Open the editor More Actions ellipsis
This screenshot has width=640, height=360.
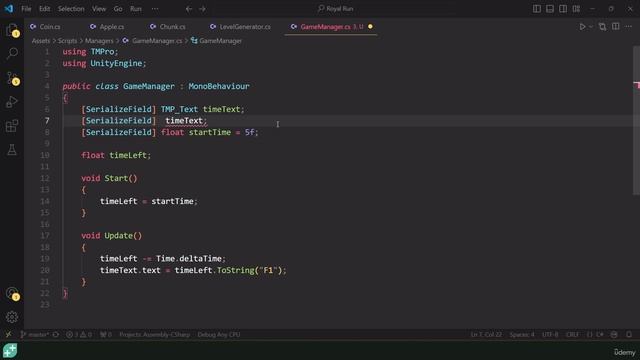pos(629,27)
